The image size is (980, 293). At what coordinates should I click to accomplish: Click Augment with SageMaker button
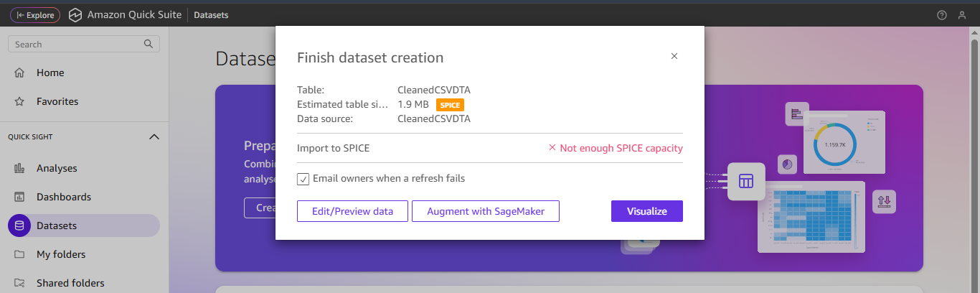[x=486, y=211]
